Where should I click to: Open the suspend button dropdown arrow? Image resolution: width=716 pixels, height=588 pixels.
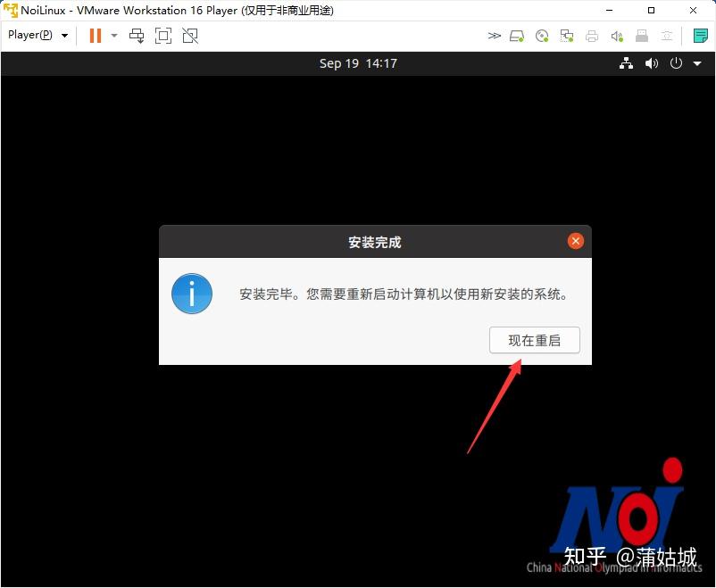point(114,36)
